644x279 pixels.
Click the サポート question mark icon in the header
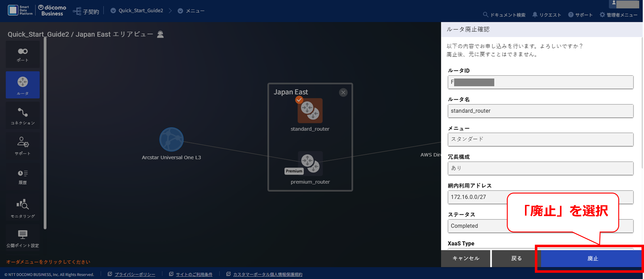571,15
